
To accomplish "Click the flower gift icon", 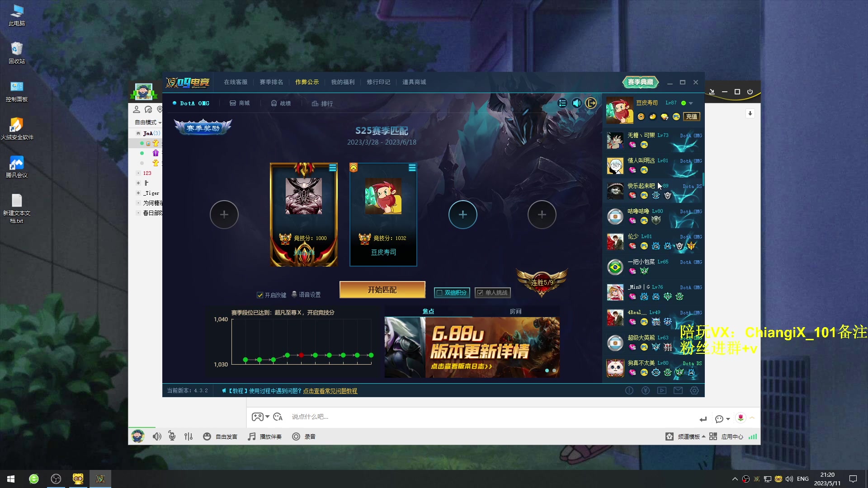I will tap(741, 418).
